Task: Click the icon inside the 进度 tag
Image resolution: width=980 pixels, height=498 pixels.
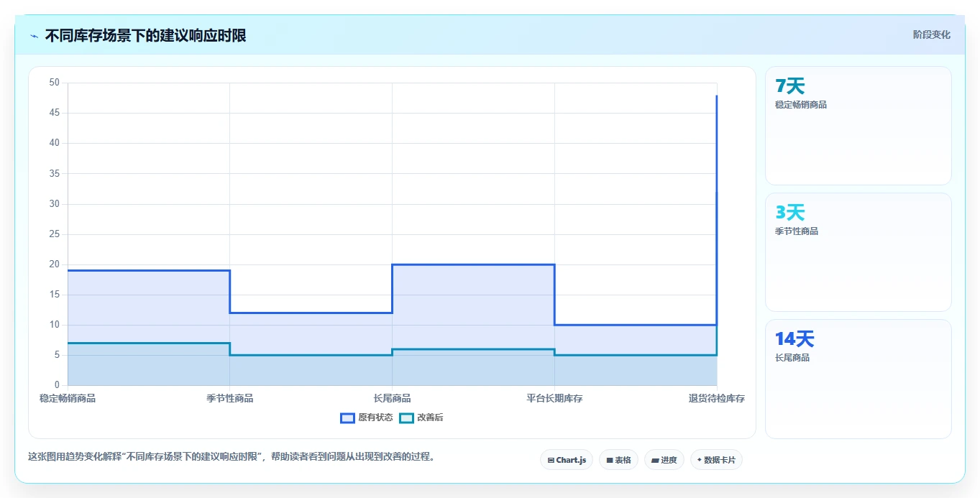Action: (656, 460)
